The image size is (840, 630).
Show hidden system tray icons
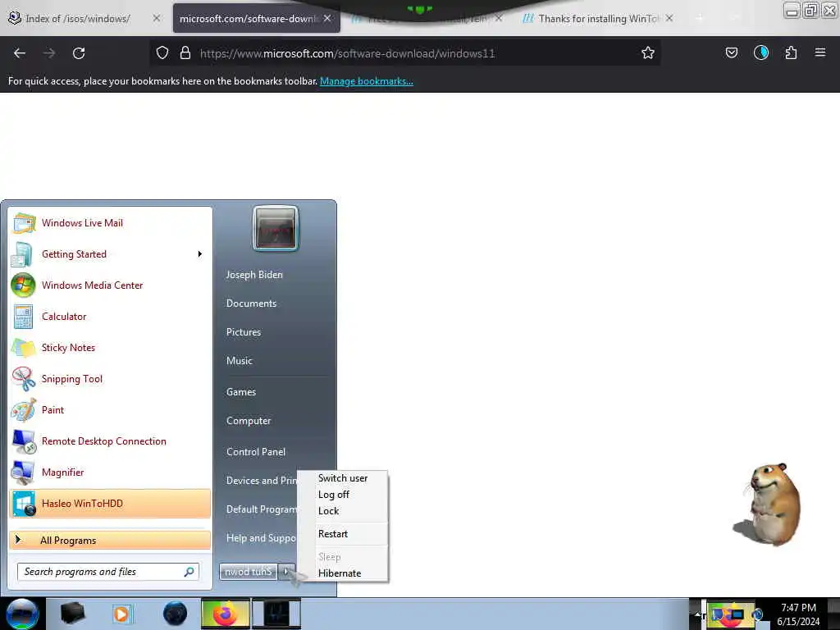pyautogui.click(x=697, y=614)
